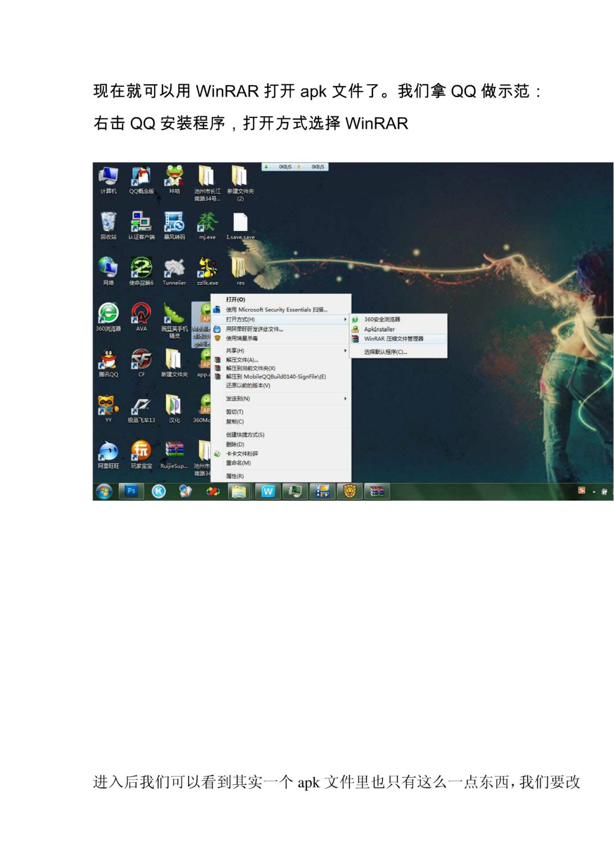Open the res folder on the desktop
This screenshot has width=614, height=868.
pos(240,270)
